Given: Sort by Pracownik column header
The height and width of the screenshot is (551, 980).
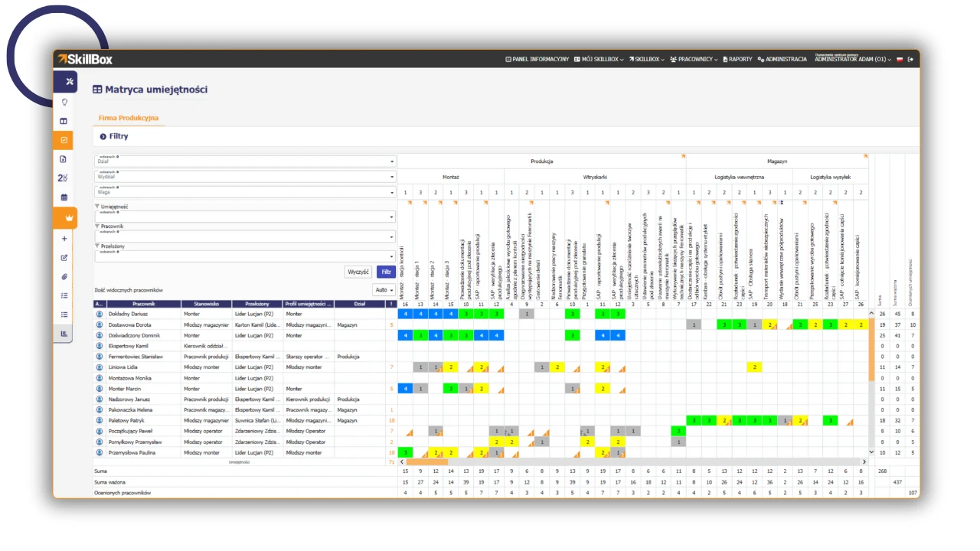Looking at the screenshot, I should pyautogui.click(x=143, y=304).
